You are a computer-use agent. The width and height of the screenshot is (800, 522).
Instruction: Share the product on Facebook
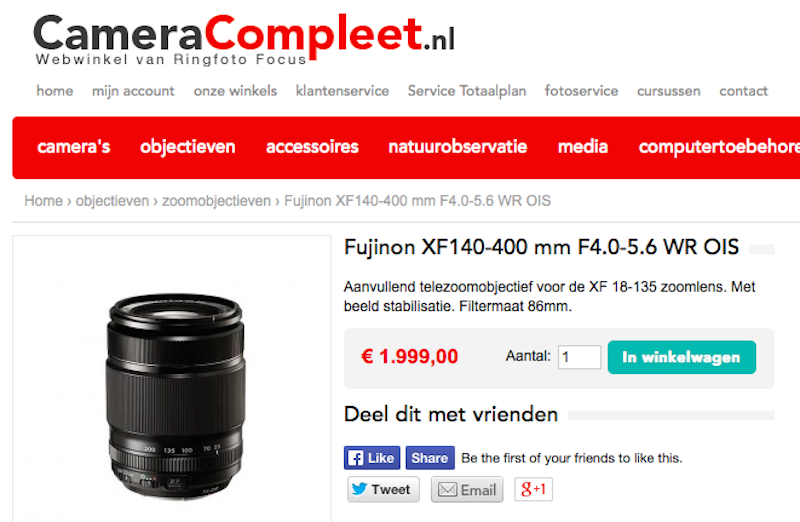click(x=430, y=458)
